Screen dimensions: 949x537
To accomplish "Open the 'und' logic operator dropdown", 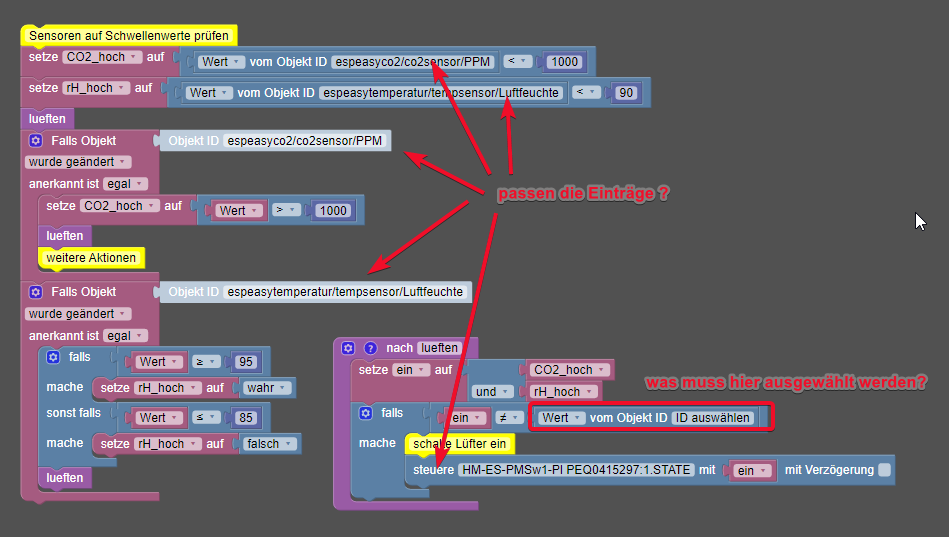I will pyautogui.click(x=493, y=392).
